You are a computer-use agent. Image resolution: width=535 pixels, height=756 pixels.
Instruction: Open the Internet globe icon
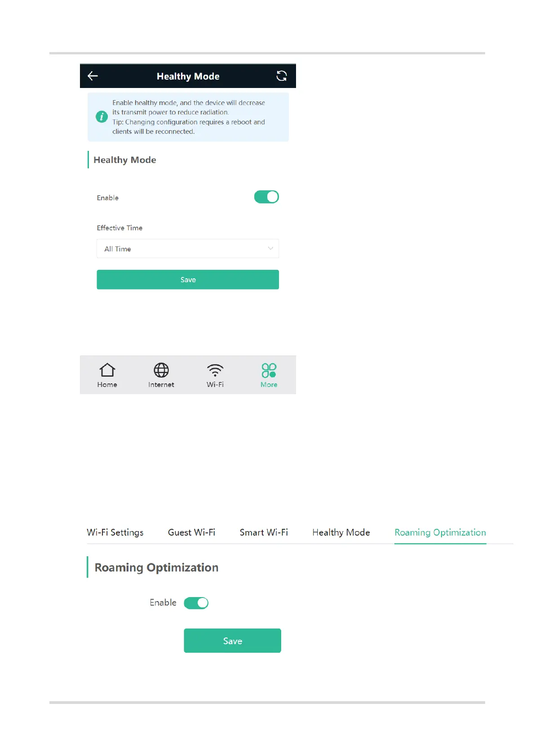[161, 370]
